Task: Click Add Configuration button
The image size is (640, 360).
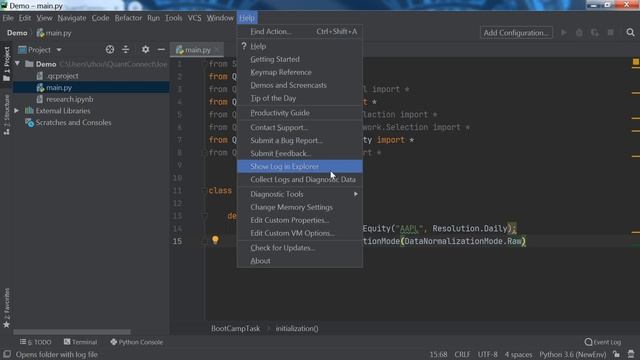Action: (516, 33)
